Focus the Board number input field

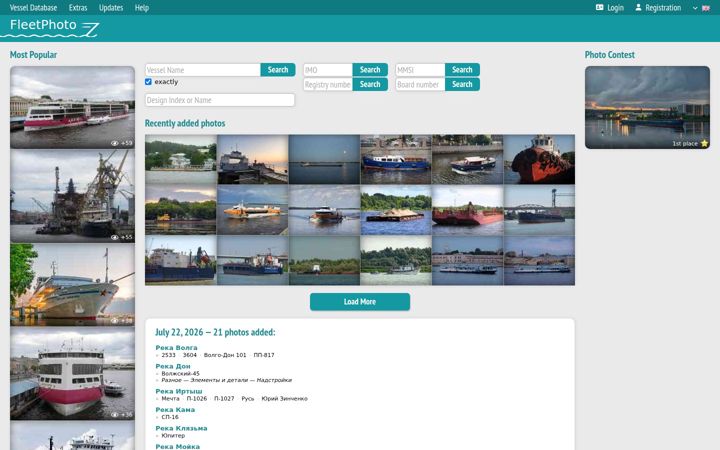(x=420, y=84)
